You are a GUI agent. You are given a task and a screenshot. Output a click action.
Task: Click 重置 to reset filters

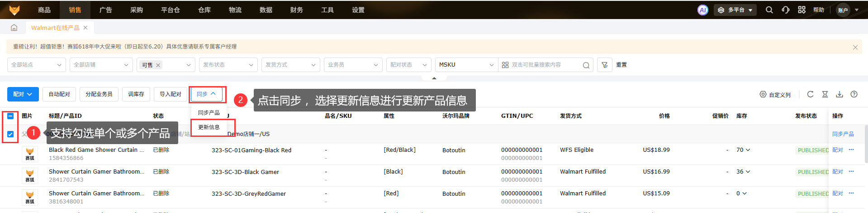coord(621,65)
